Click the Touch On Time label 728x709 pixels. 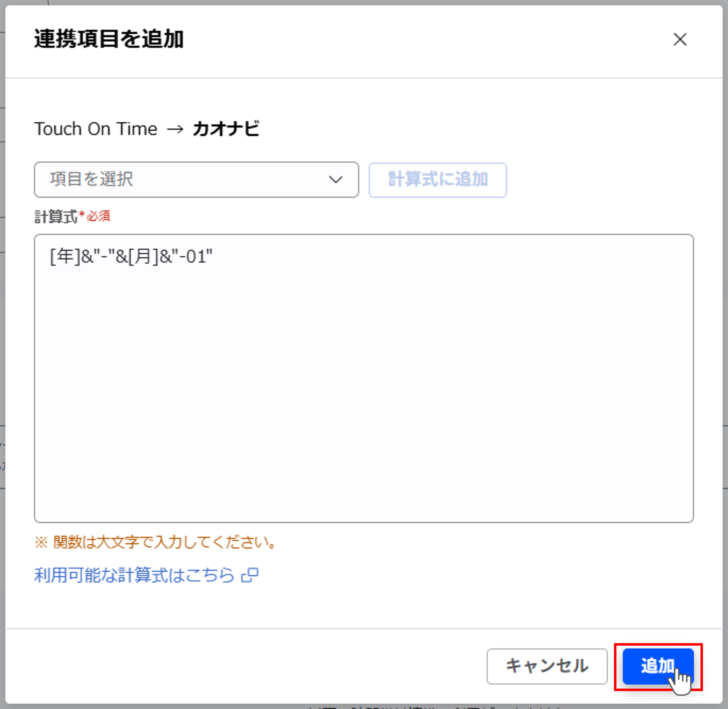(x=96, y=129)
